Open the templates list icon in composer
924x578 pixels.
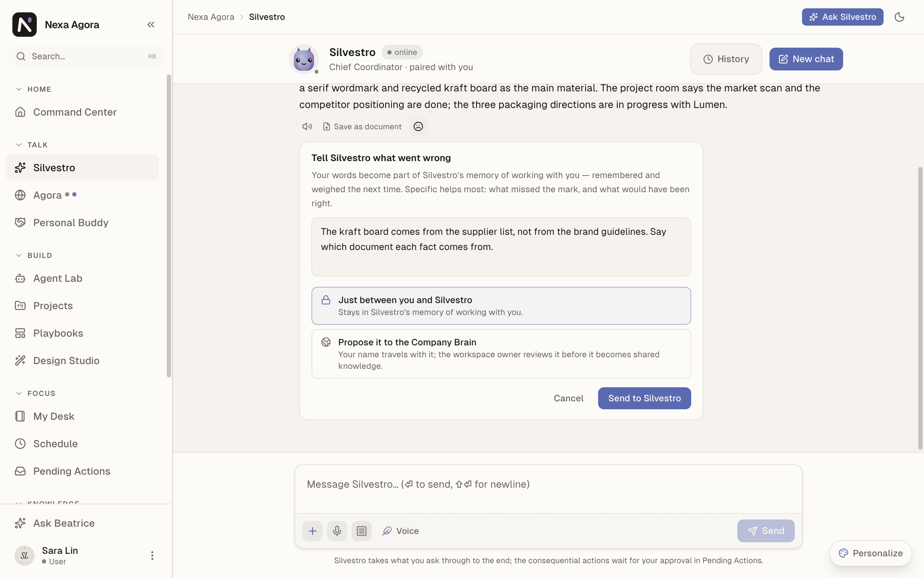point(362,531)
